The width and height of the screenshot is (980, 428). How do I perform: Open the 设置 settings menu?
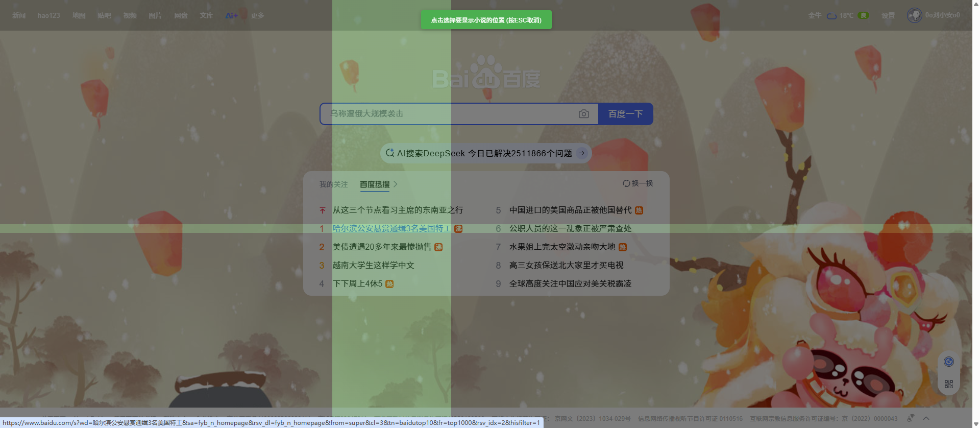[888, 15]
